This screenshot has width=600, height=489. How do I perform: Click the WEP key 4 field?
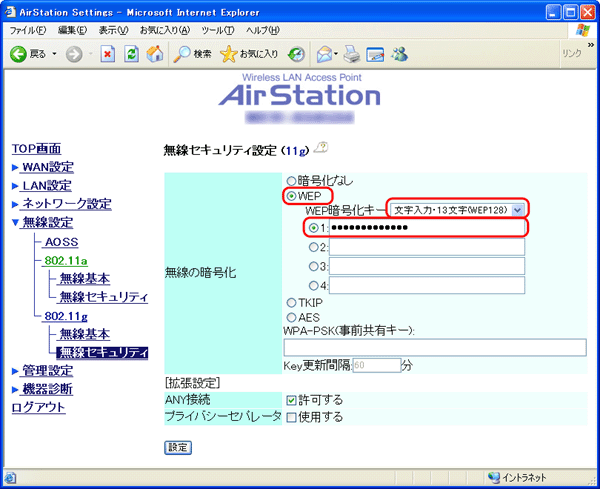point(427,285)
